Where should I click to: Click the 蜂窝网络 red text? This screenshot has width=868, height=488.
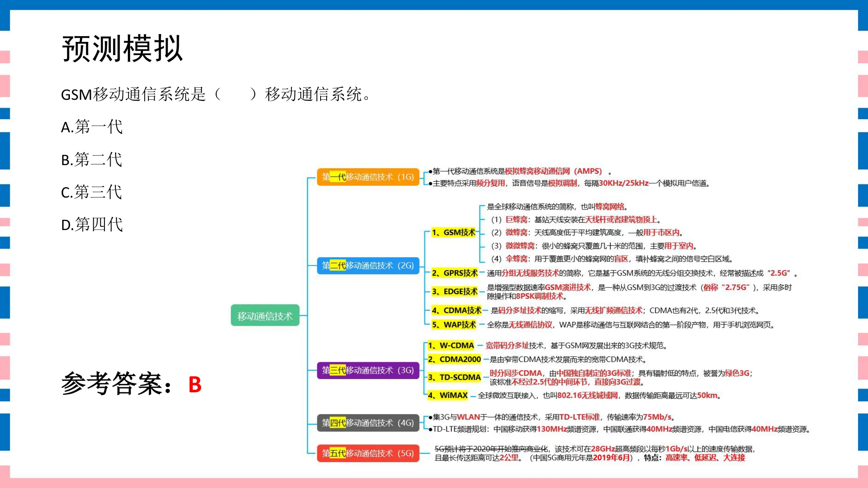click(609, 207)
